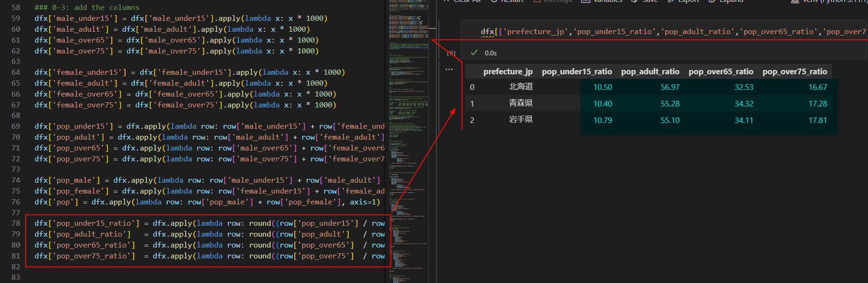Place cursor on dfx['female_over65'] code line
The height and width of the screenshot is (283, 868).
coord(185,94)
